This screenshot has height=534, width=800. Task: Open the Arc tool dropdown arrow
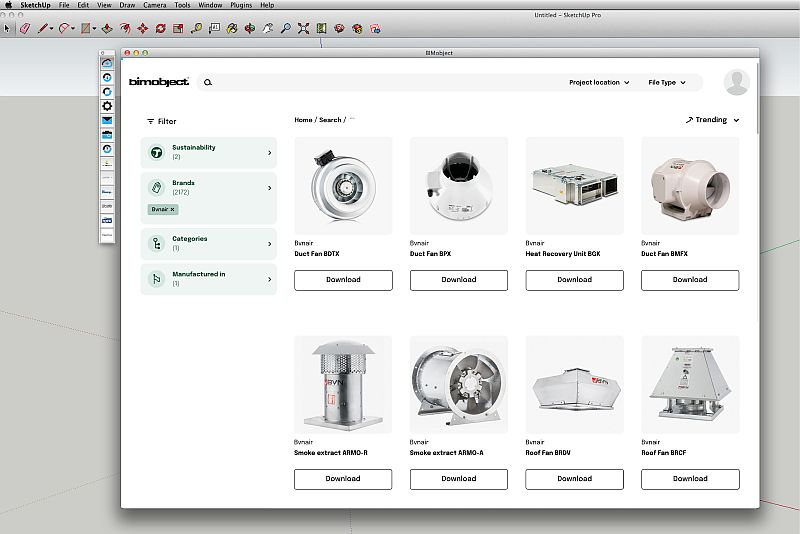[x=73, y=29]
